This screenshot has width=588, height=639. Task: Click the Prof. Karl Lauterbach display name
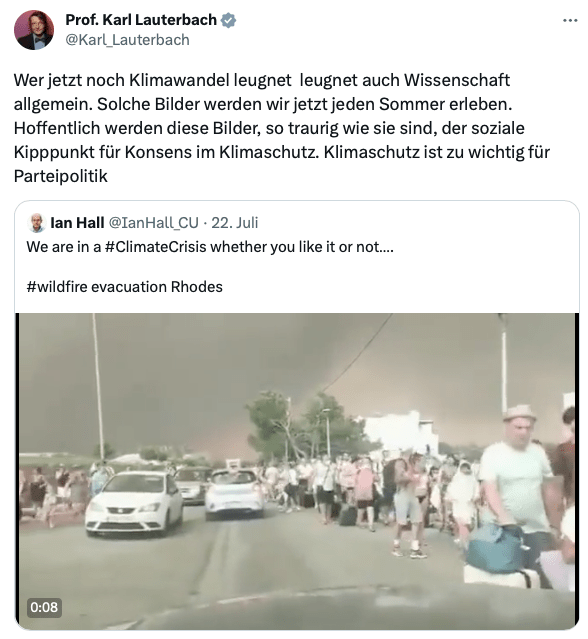tap(141, 20)
